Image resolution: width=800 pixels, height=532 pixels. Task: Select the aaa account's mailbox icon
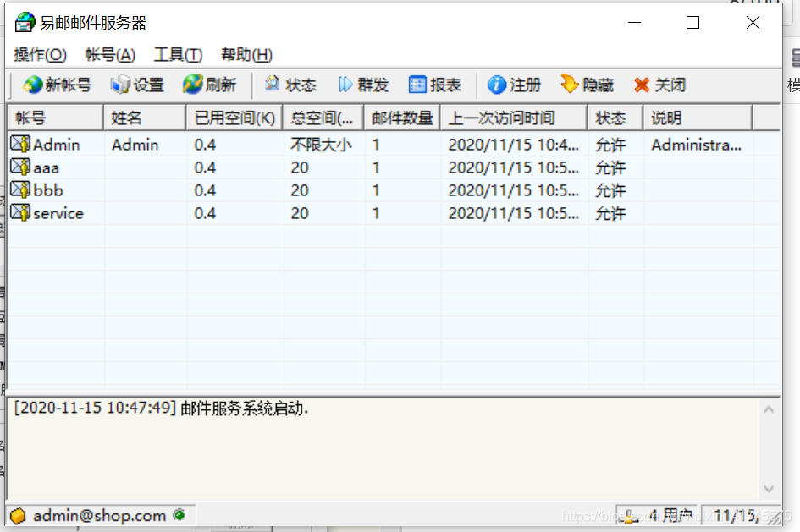pos(20,167)
